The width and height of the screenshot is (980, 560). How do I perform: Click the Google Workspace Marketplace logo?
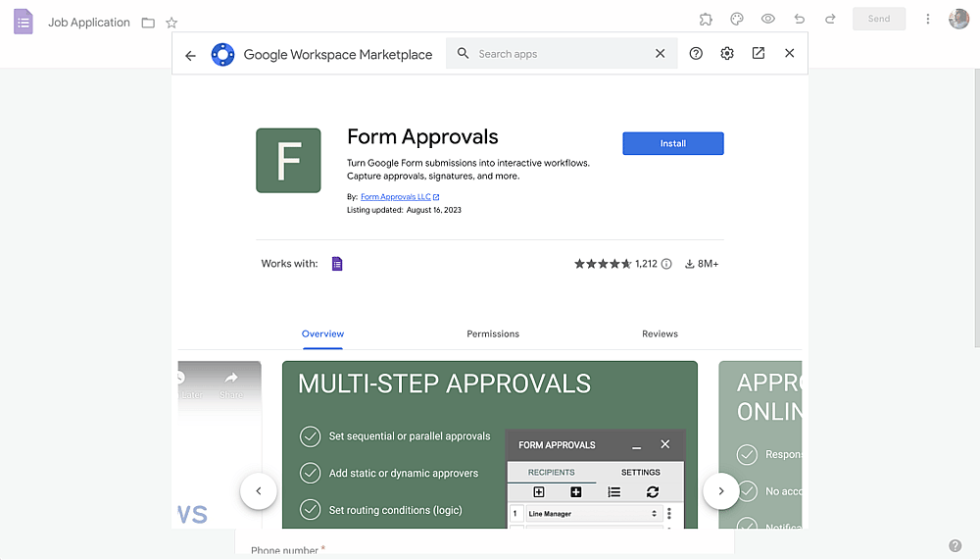pyautogui.click(x=222, y=55)
